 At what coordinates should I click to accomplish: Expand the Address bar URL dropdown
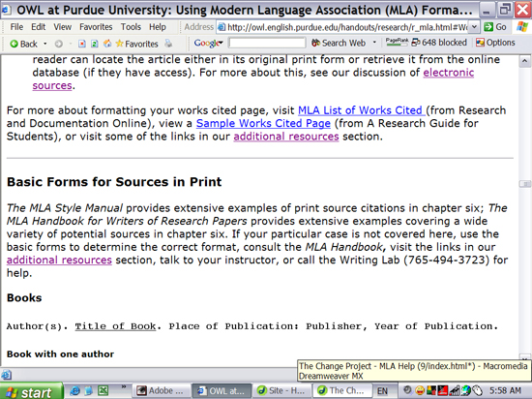[x=474, y=27]
